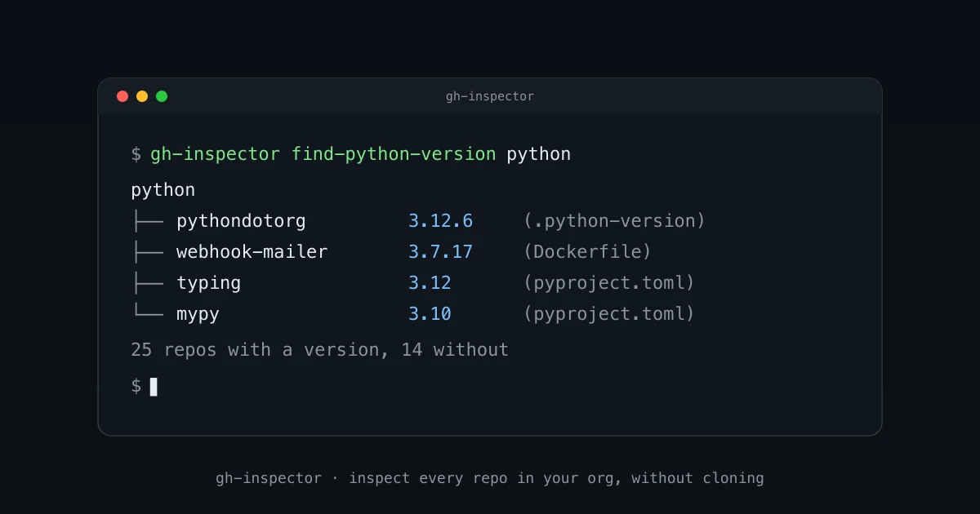Click version 3.10 for mypy
The width and height of the screenshot is (980, 514).
(430, 314)
